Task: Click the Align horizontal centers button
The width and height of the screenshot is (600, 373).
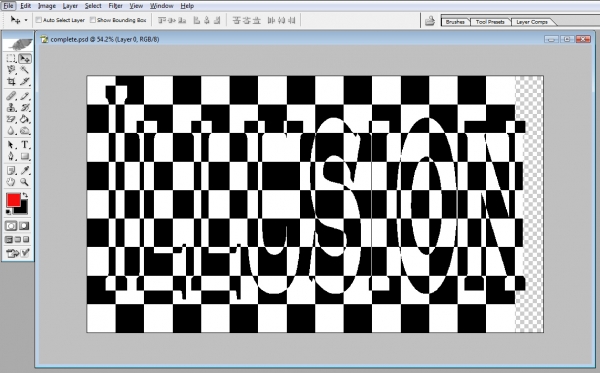Action: tap(207, 20)
